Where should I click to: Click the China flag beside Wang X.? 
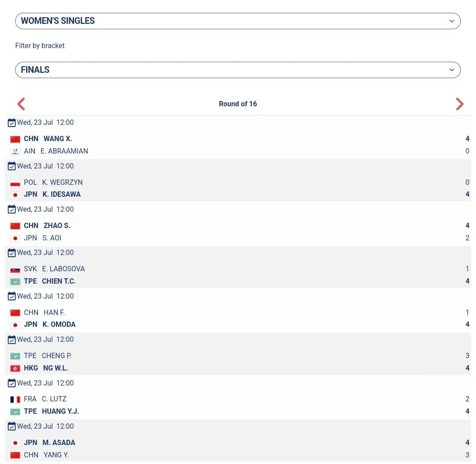[x=15, y=139]
